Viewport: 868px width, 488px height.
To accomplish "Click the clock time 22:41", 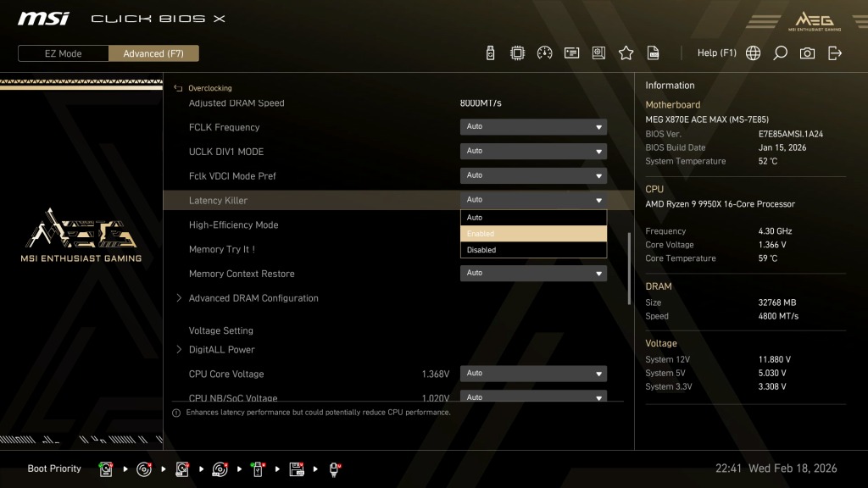I will pyautogui.click(x=728, y=468).
